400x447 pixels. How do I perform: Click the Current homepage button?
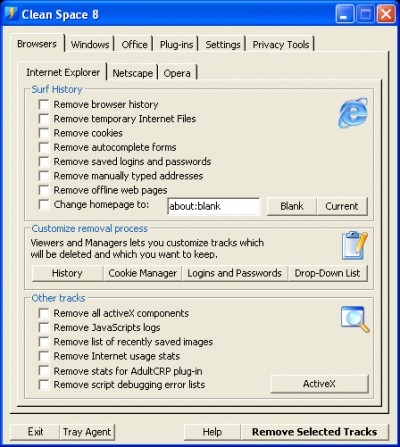[342, 206]
